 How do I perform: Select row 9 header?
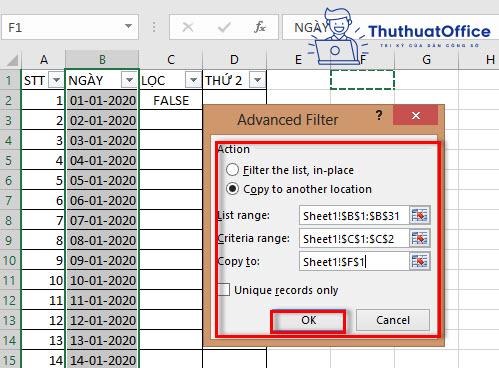pos(9,240)
